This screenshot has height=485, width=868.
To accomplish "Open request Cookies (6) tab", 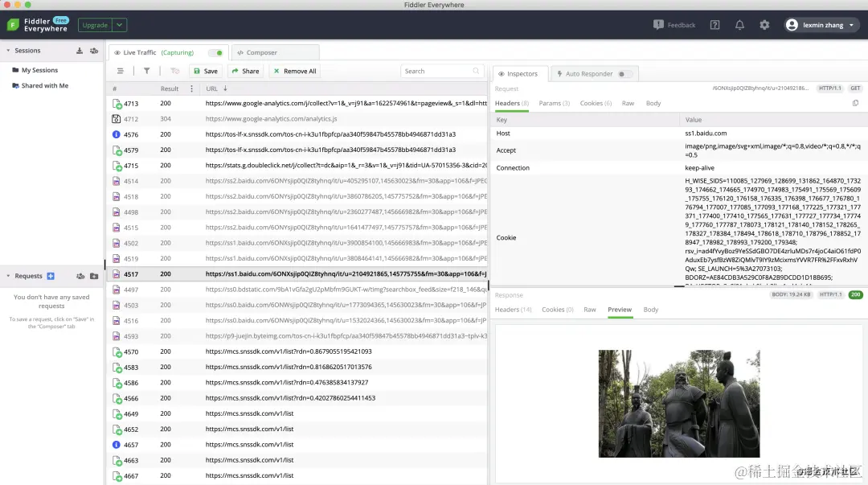I will click(596, 103).
